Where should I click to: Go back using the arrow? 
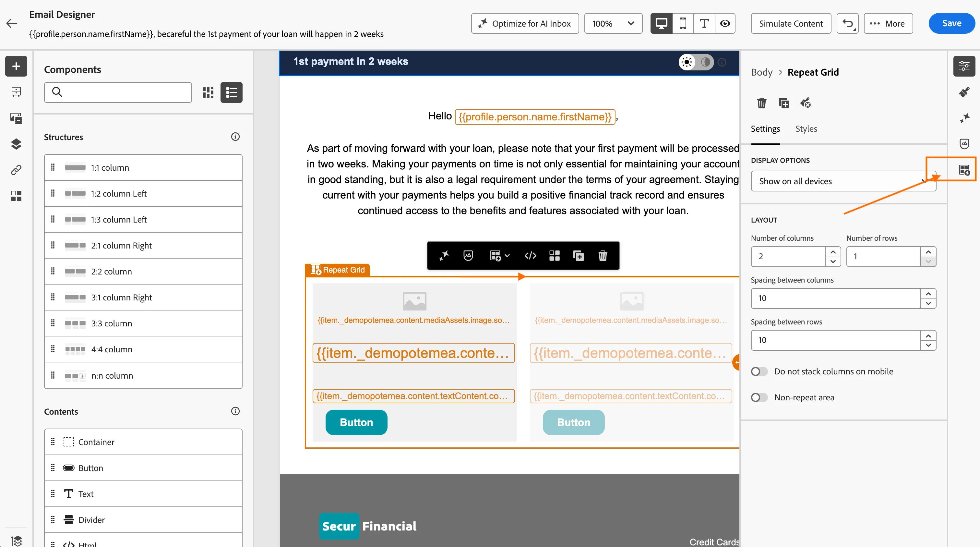pos(12,23)
